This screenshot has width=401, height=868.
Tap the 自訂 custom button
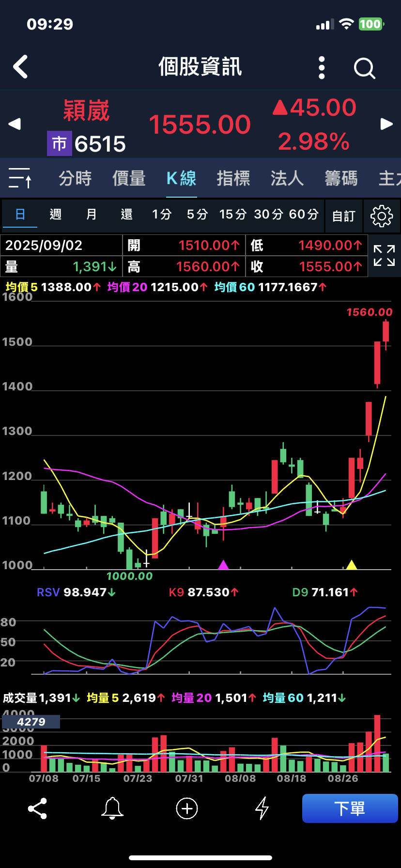pos(344,216)
